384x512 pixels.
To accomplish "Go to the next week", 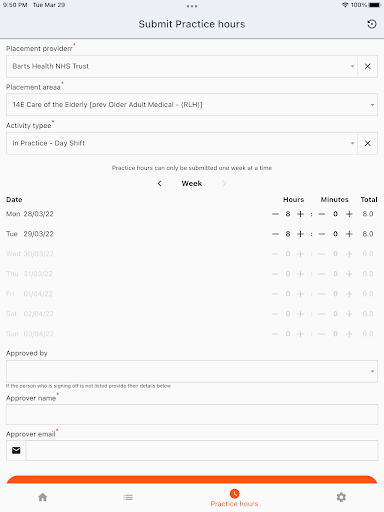I will click(x=224, y=183).
